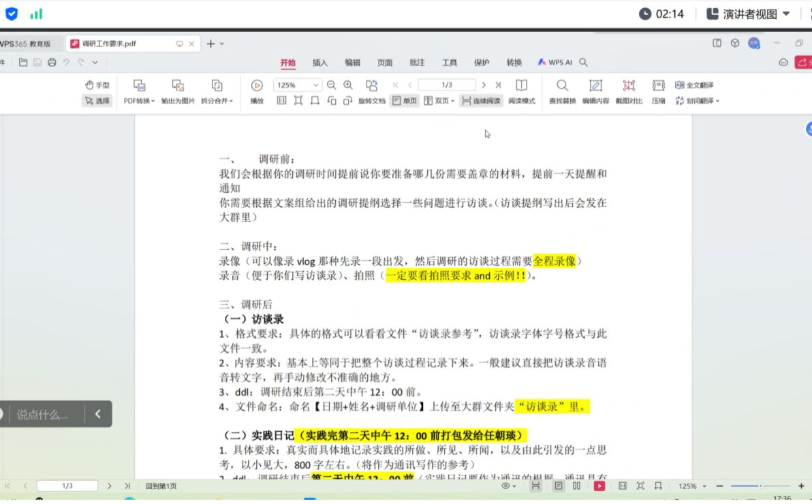Select the 截图对比 screenshot compare tool
812x504 pixels.
click(629, 86)
